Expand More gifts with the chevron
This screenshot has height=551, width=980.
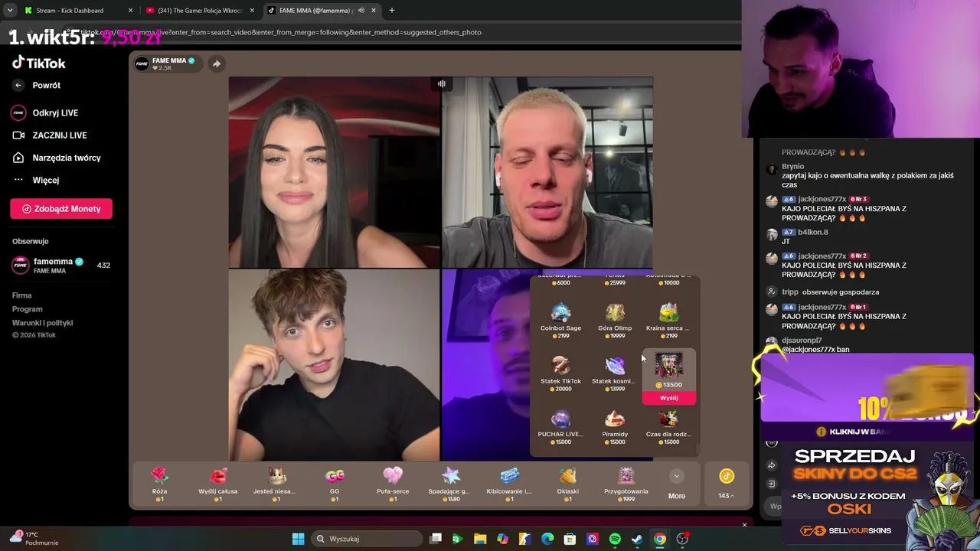[x=676, y=476]
